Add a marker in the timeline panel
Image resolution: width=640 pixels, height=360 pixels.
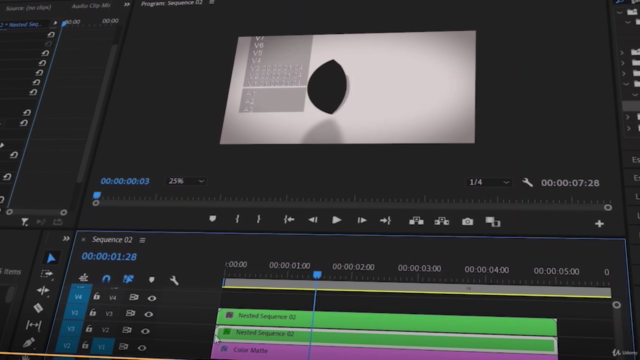click(x=151, y=280)
